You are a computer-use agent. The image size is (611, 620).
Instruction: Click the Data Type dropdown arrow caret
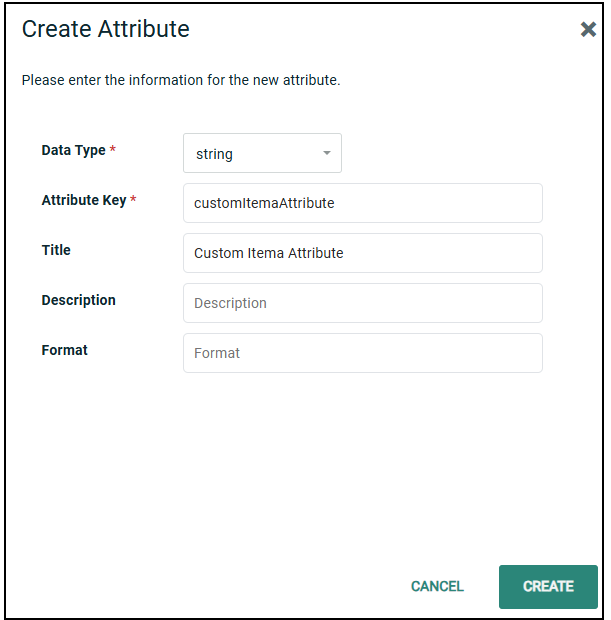(x=326, y=154)
